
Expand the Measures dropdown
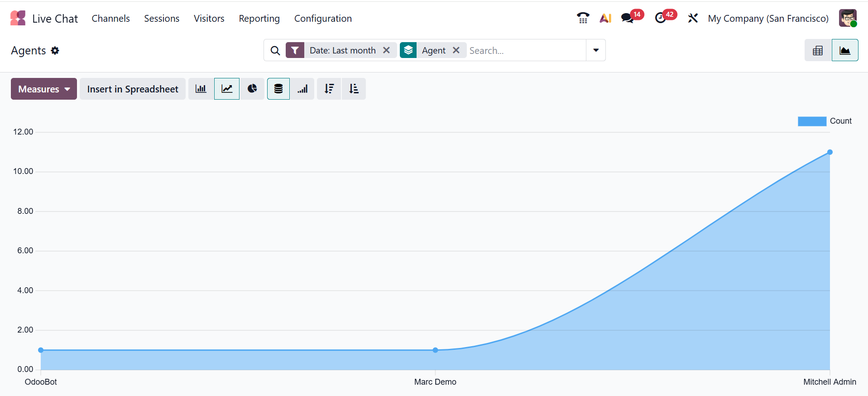coord(44,89)
